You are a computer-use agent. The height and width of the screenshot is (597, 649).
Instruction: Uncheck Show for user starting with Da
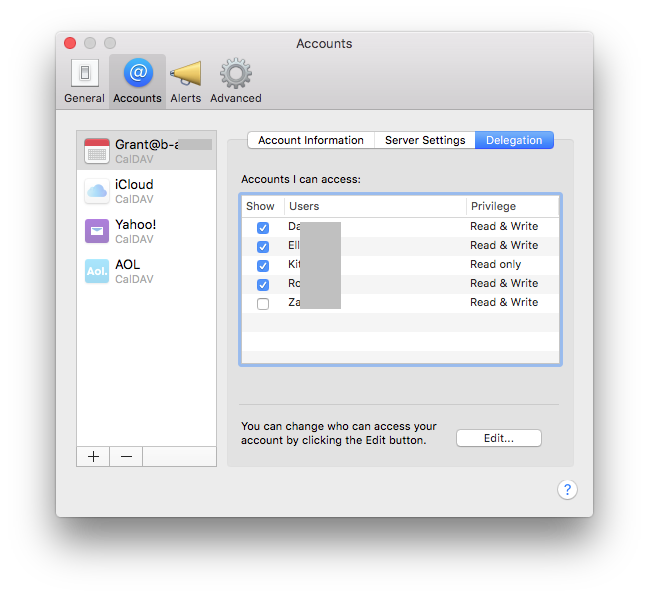coord(263,228)
